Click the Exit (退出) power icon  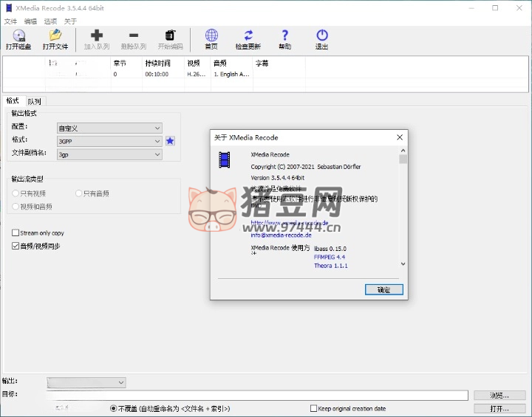point(322,35)
